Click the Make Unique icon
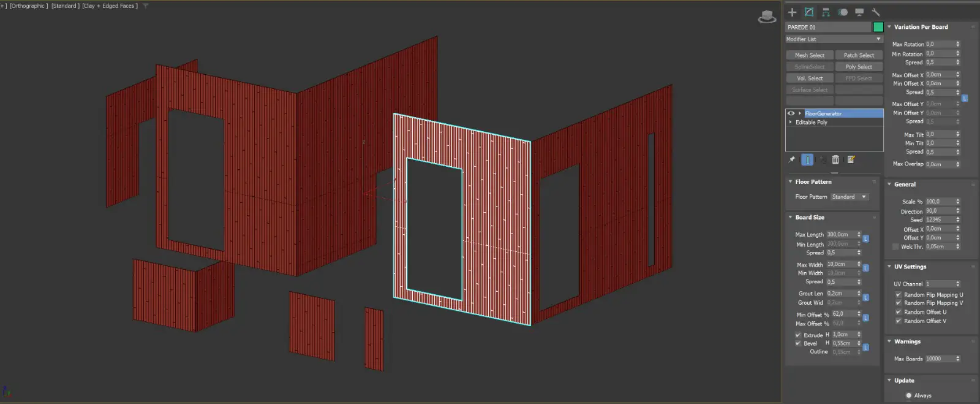 [822, 159]
